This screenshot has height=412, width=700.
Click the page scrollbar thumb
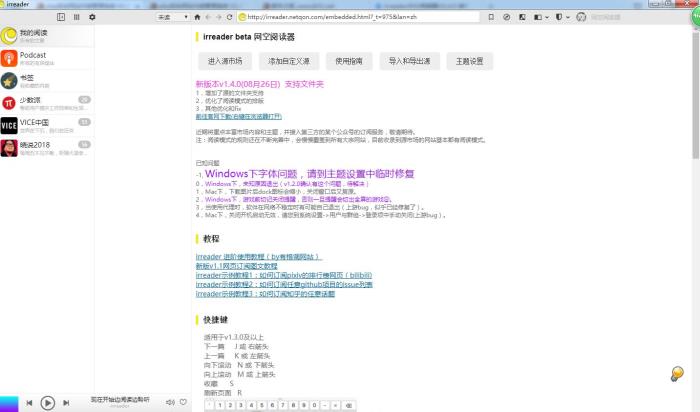click(x=696, y=95)
